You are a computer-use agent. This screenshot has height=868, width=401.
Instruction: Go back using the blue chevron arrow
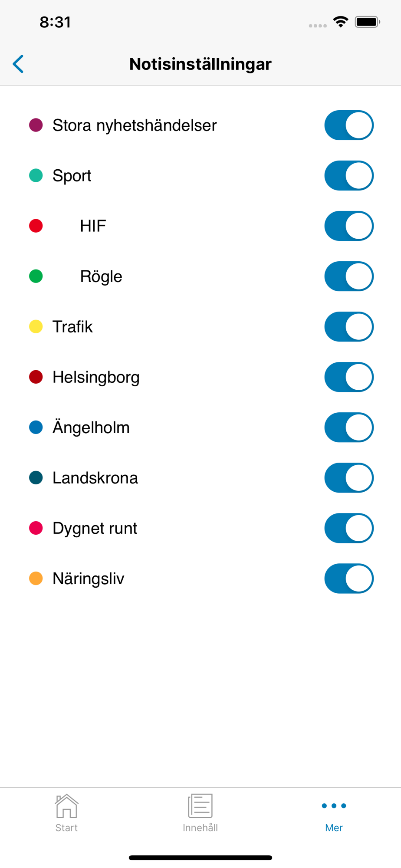(18, 64)
